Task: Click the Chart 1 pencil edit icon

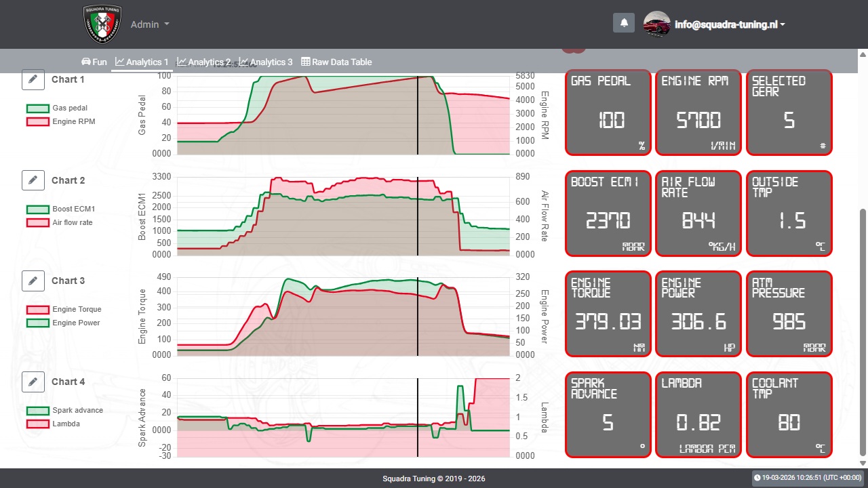Action: (x=33, y=79)
